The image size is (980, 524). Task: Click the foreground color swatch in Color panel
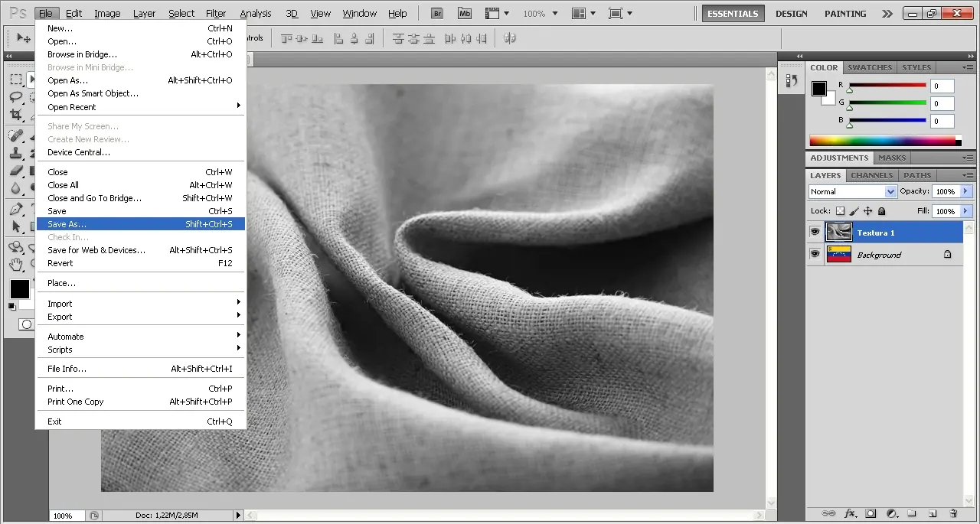coord(818,88)
